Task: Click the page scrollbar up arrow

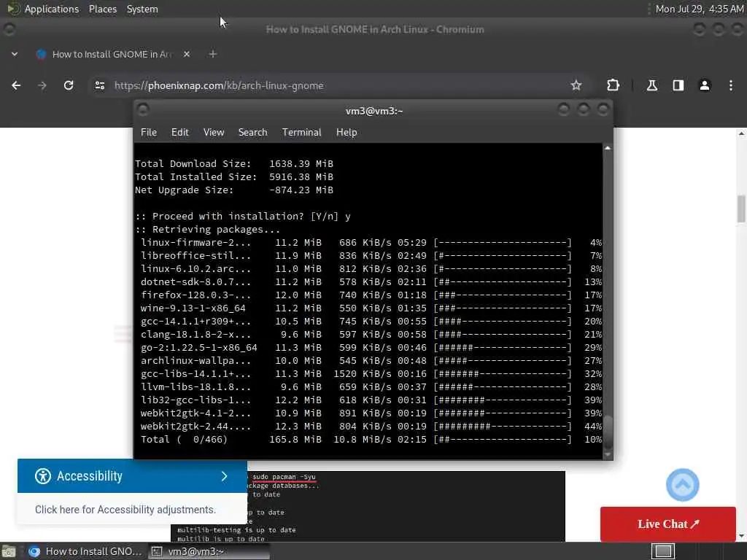Action: coord(741,134)
